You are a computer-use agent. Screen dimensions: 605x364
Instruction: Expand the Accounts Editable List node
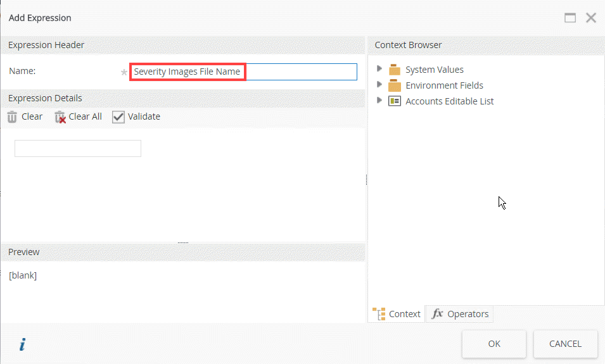(x=379, y=101)
